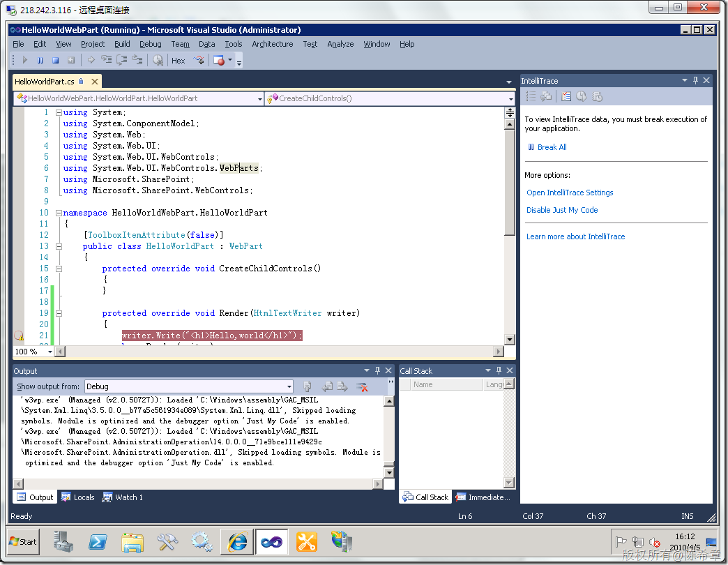Pin the IntelliTrace panel
This screenshot has height=565, width=728.
(695, 80)
